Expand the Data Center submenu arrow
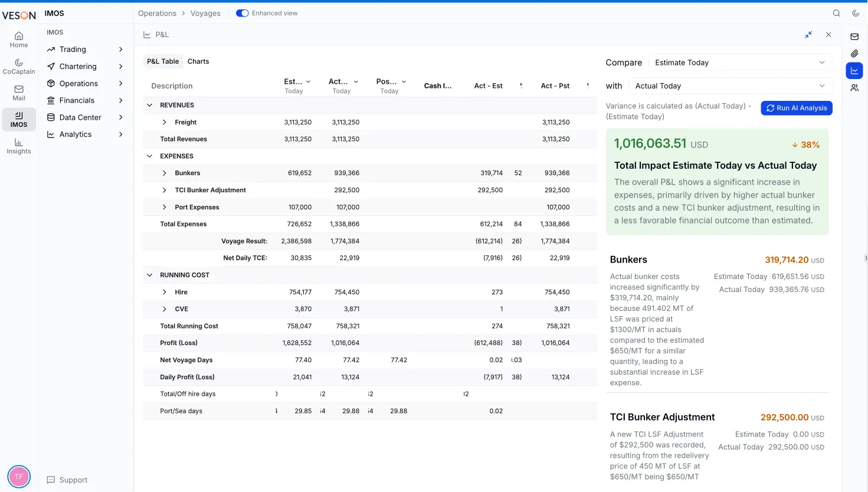Screen dimensions: 868x492 [121, 117]
